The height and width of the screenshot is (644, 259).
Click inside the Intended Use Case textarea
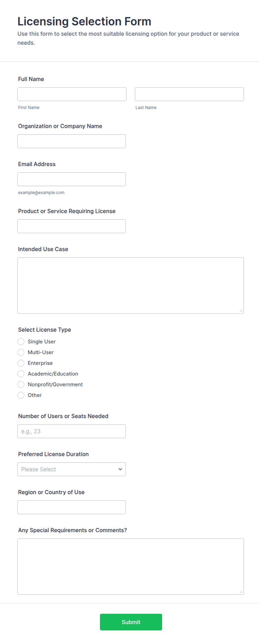131,285
